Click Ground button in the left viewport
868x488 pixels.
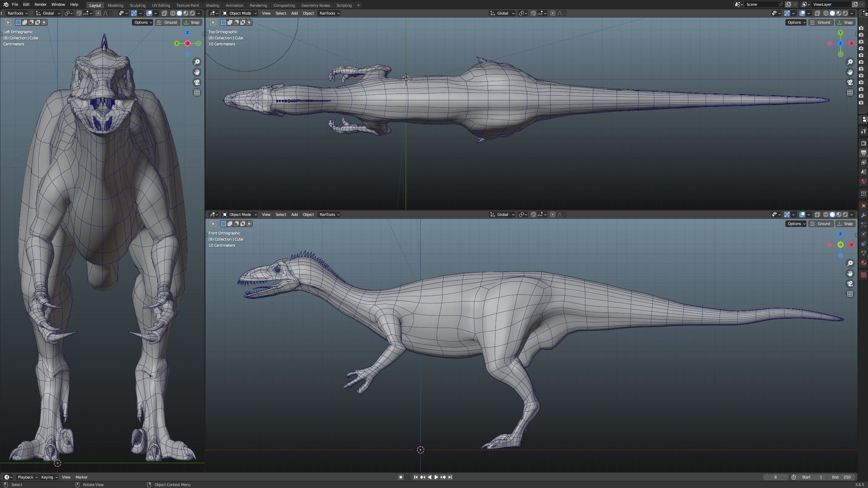pos(167,22)
